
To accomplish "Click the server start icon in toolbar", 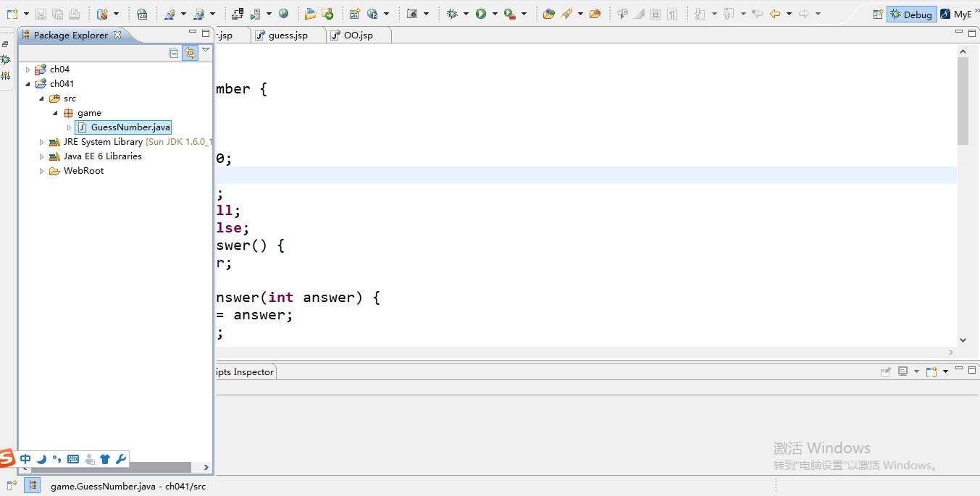I will (256, 14).
